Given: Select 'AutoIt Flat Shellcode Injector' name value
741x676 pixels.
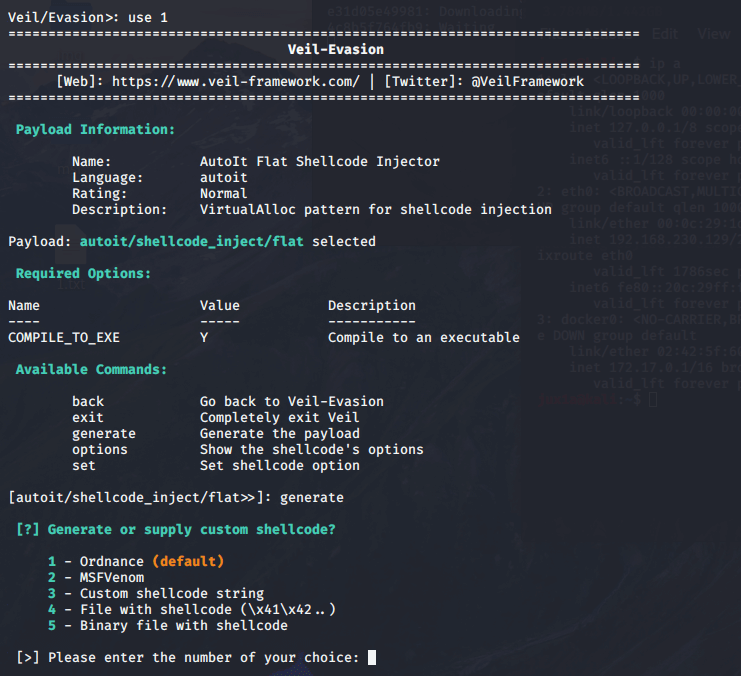Looking at the screenshot, I should click(x=319, y=162).
